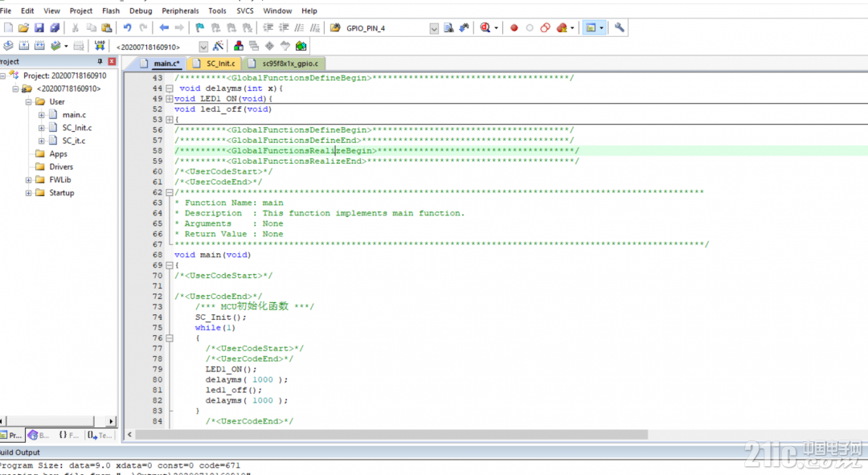Collapse while loop block at line 76
This screenshot has width=868, height=475.
coord(170,338)
